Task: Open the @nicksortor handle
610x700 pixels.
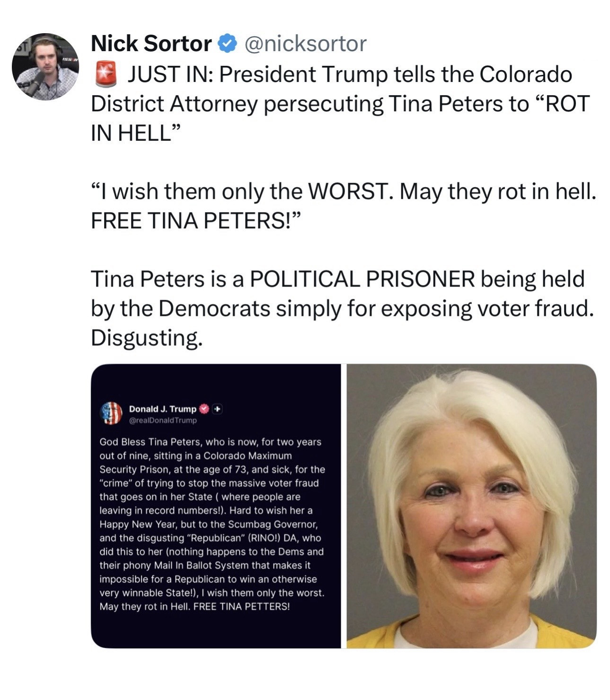Action: [x=305, y=44]
